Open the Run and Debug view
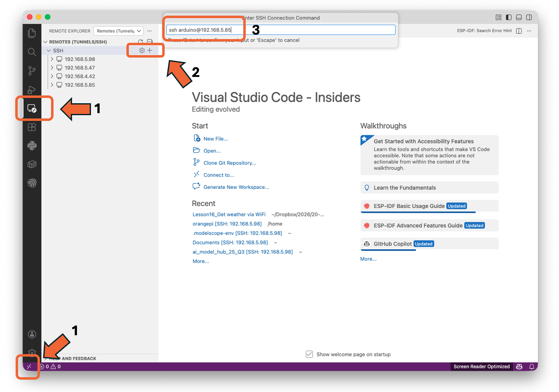 [32, 90]
